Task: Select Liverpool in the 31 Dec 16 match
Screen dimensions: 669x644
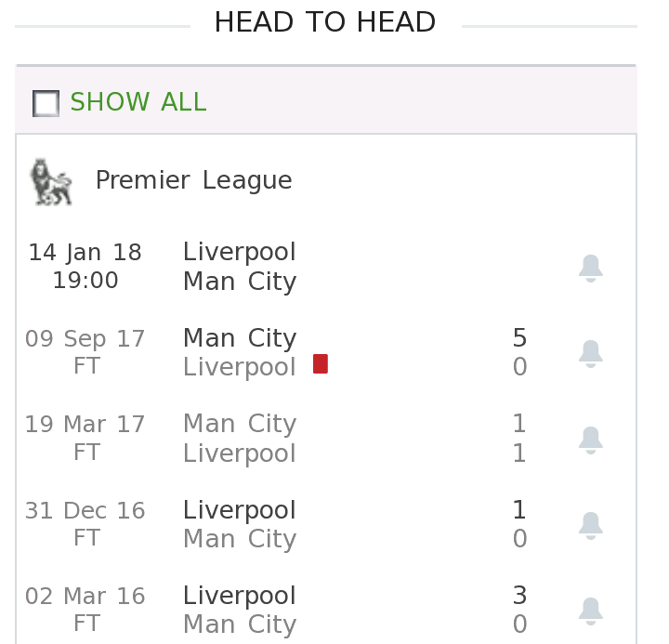Action: (240, 510)
